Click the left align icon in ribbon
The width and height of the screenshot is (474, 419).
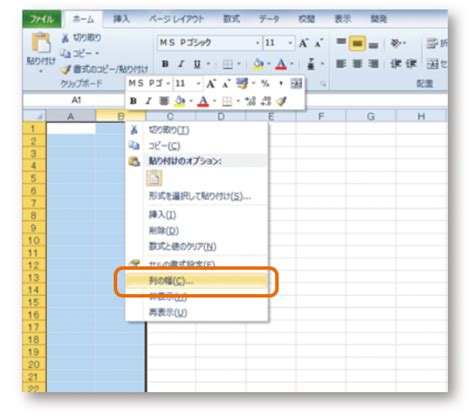click(x=341, y=63)
